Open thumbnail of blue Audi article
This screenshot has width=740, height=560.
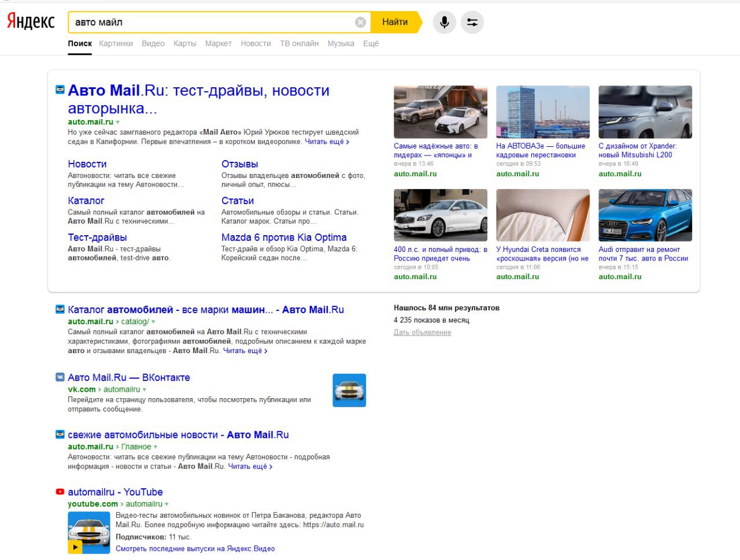click(x=645, y=215)
